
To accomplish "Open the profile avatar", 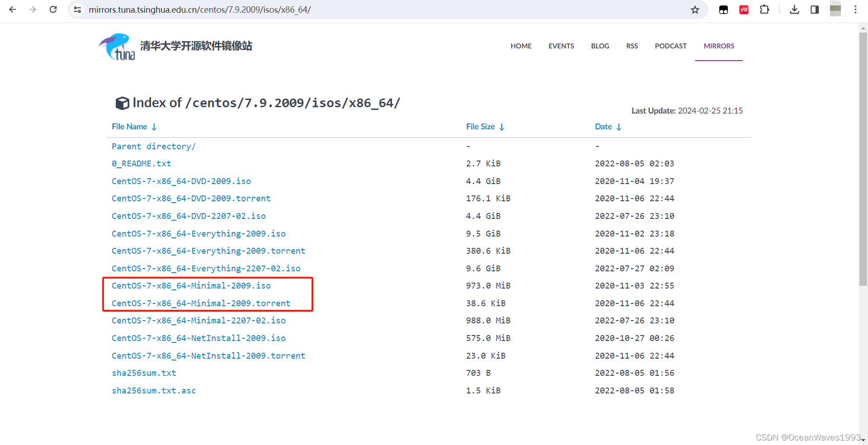I will [x=835, y=9].
